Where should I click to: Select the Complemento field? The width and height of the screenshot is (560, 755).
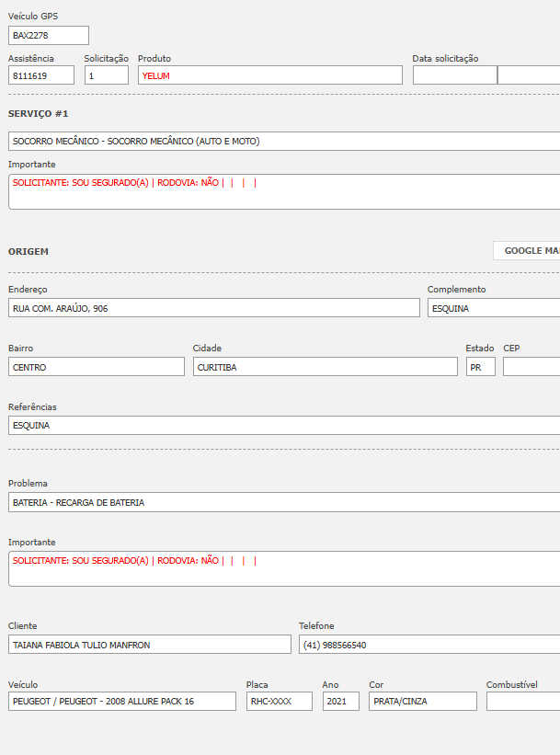click(x=494, y=308)
